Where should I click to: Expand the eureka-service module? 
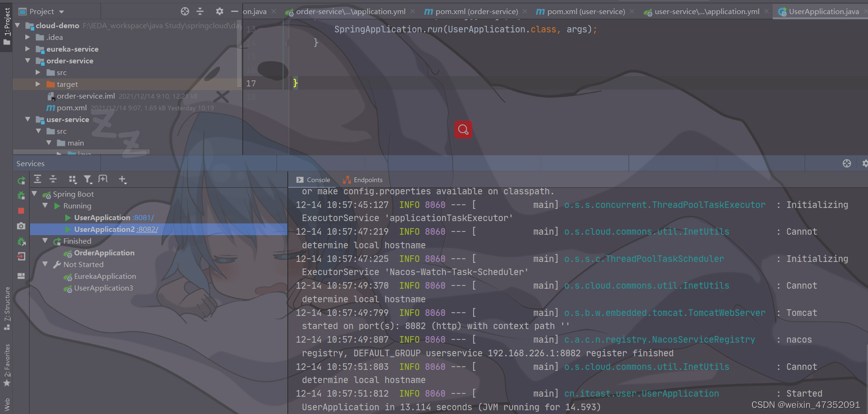(x=28, y=49)
